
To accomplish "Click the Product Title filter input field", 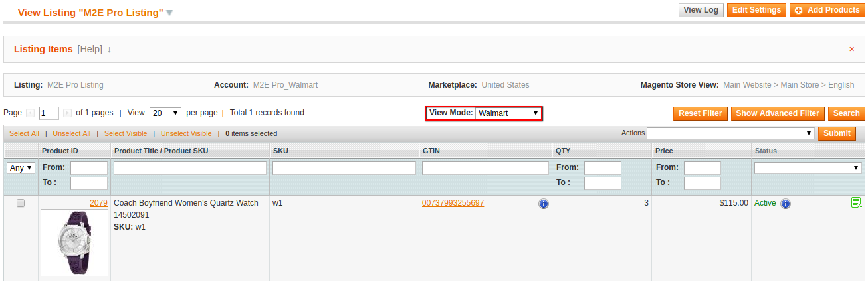I will 190,168.
